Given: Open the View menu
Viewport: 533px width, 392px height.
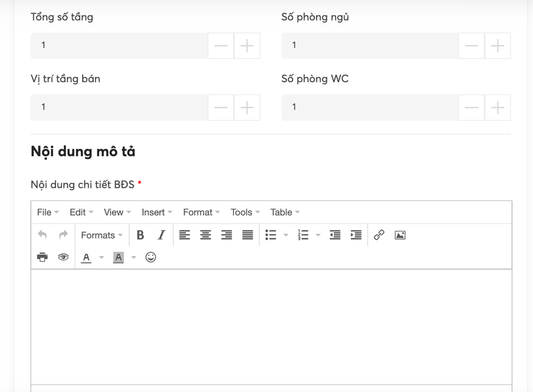Looking at the screenshot, I should point(117,212).
